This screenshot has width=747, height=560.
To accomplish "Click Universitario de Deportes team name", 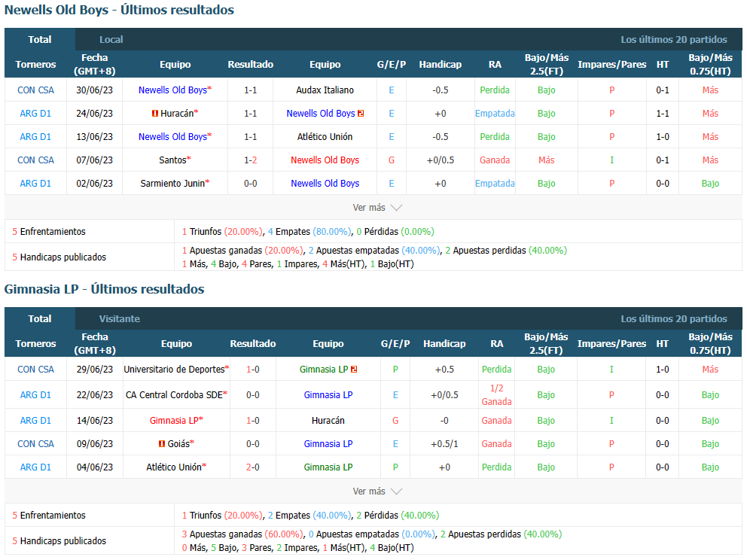I will tap(174, 369).
